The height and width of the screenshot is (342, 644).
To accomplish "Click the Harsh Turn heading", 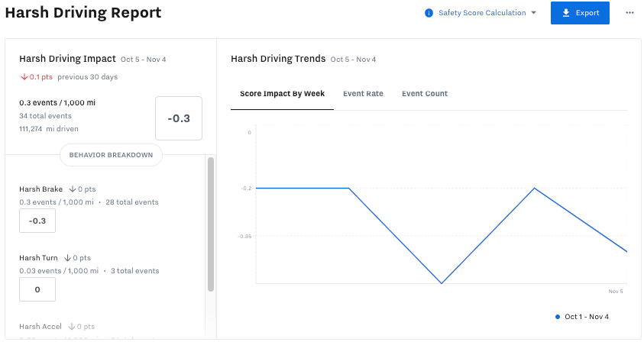I will (38, 258).
